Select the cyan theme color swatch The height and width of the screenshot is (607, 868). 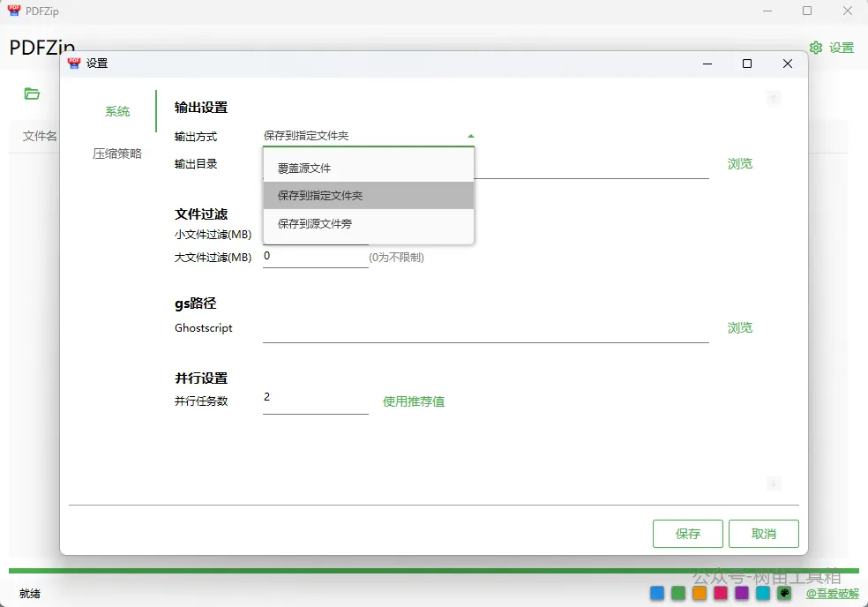click(763, 593)
